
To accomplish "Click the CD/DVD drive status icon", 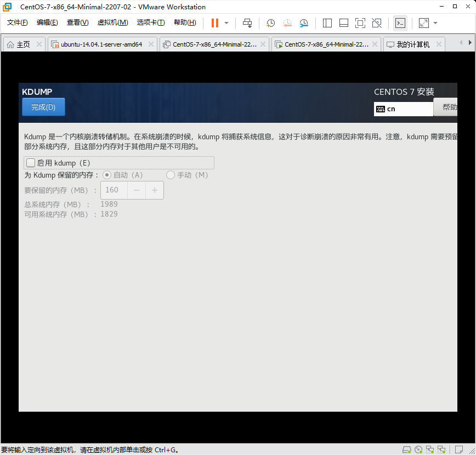I will 418,450.
